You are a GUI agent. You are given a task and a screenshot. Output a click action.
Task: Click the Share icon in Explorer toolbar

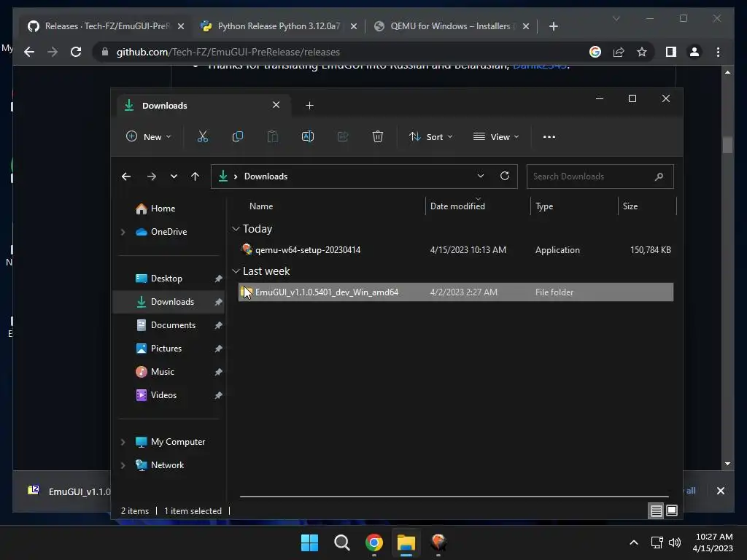(x=343, y=136)
